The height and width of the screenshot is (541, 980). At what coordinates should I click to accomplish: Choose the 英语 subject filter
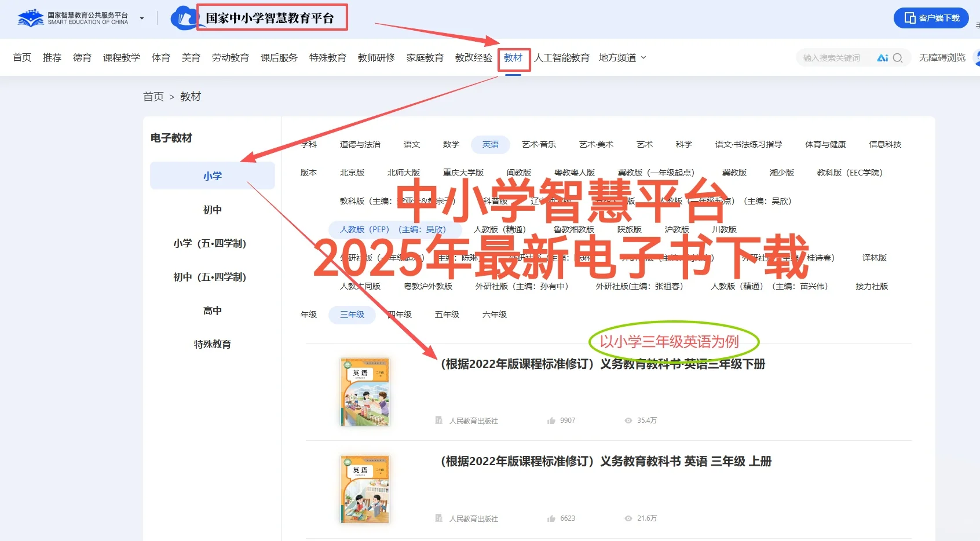pos(491,144)
